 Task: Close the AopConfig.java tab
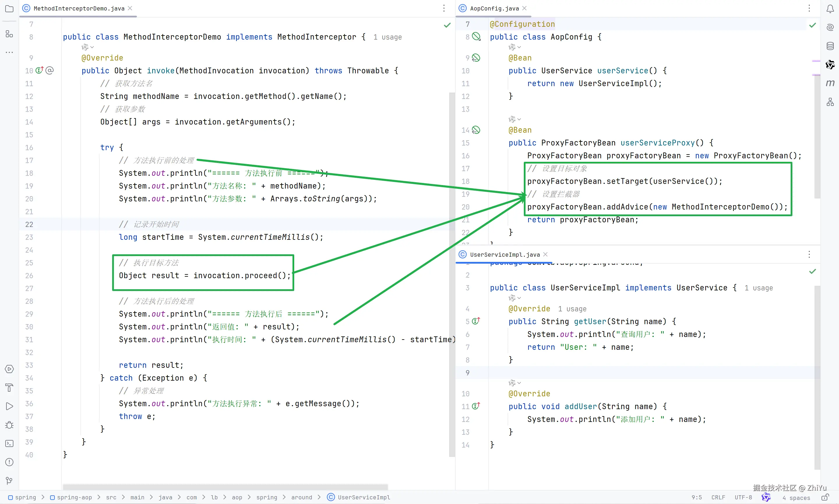click(x=525, y=8)
